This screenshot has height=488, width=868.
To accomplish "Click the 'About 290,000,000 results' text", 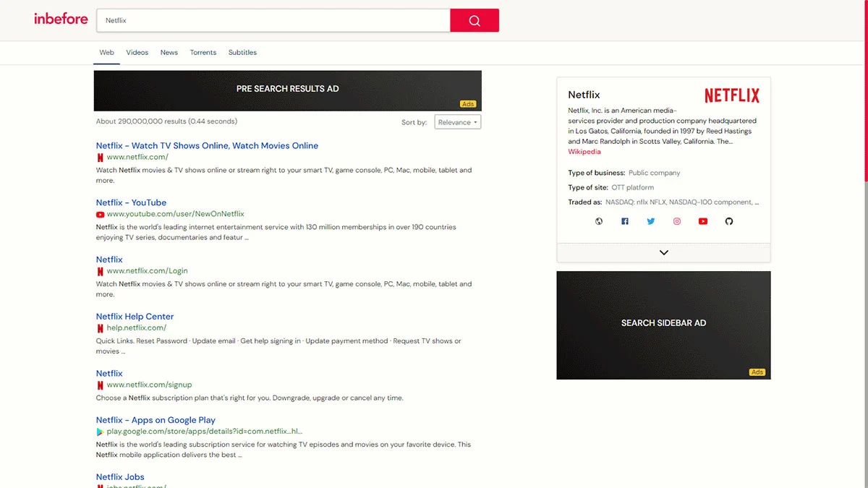I will pyautogui.click(x=167, y=121).
